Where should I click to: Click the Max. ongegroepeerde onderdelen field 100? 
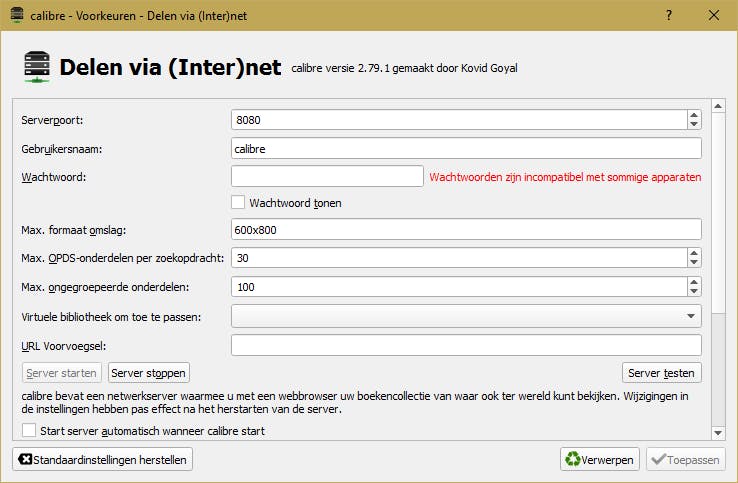tap(459, 287)
